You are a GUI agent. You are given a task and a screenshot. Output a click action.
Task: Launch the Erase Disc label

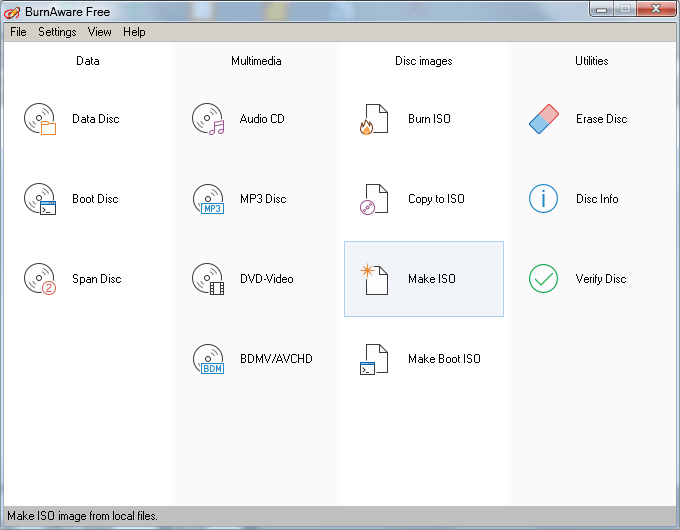click(x=602, y=119)
